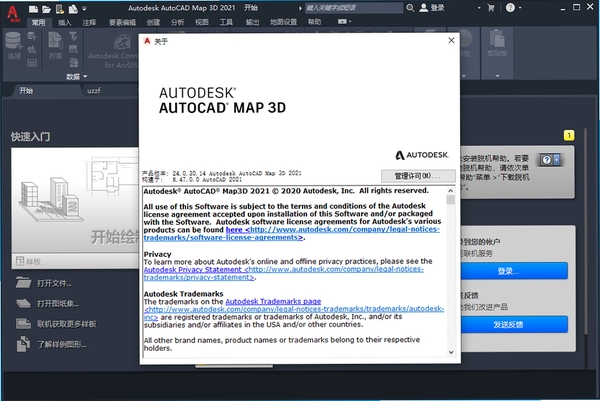Click the about-text scrollbar up arrow

(x=451, y=191)
